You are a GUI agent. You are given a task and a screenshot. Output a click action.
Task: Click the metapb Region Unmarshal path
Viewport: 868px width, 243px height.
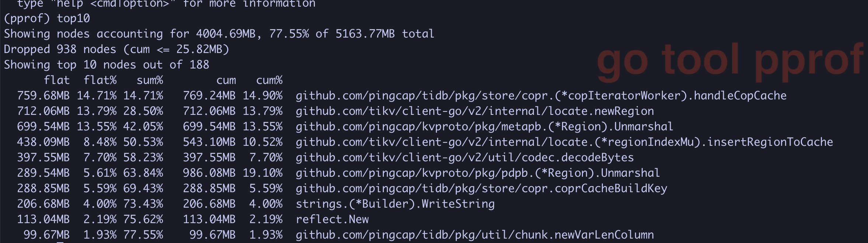click(484, 127)
